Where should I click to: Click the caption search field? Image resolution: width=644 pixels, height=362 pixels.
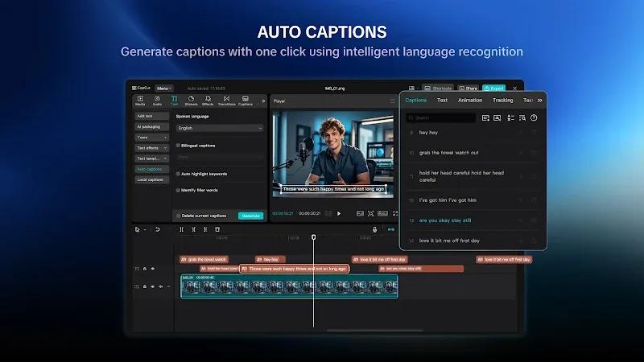(x=440, y=117)
